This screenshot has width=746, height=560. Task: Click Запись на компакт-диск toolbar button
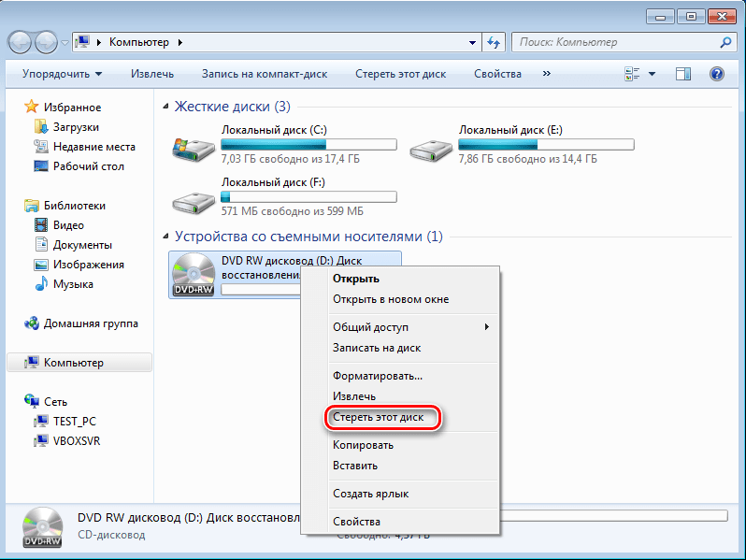[x=265, y=74]
